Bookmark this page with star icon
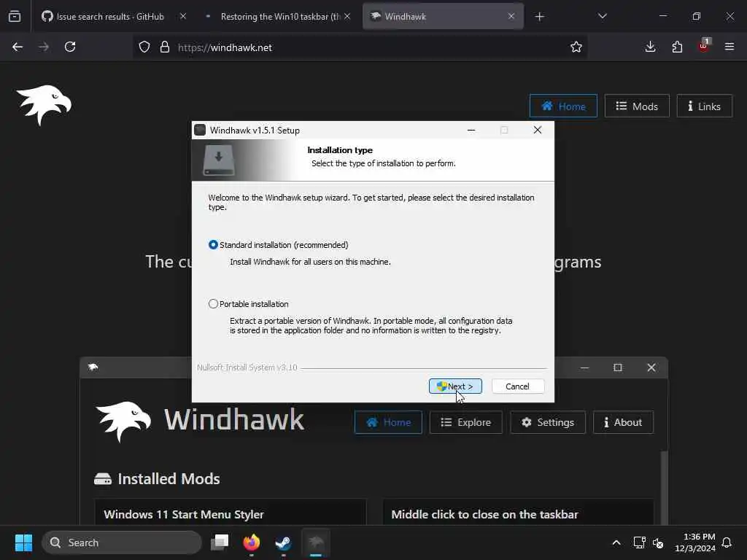Screen dimensions: 747x560 pyautogui.click(x=576, y=47)
